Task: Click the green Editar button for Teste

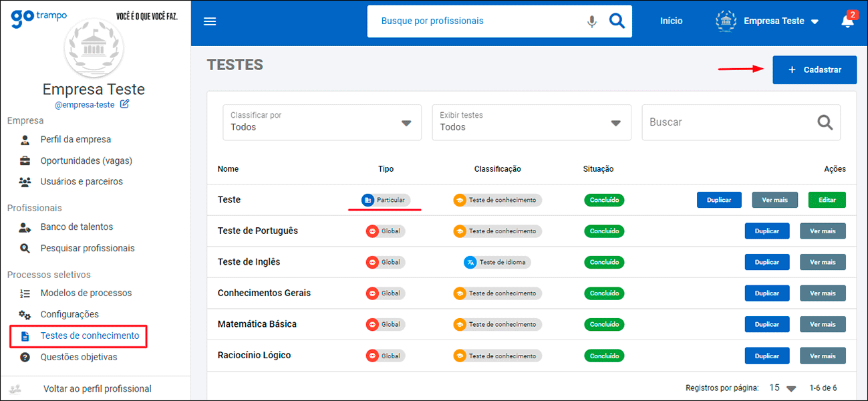Action: tap(827, 200)
